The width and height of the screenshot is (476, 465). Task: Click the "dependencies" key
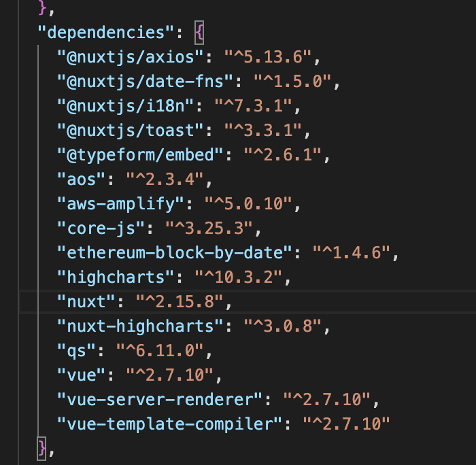105,33
